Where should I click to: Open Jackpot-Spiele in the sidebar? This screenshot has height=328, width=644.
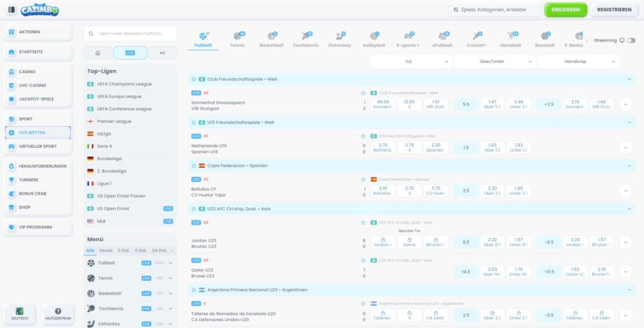(38, 99)
